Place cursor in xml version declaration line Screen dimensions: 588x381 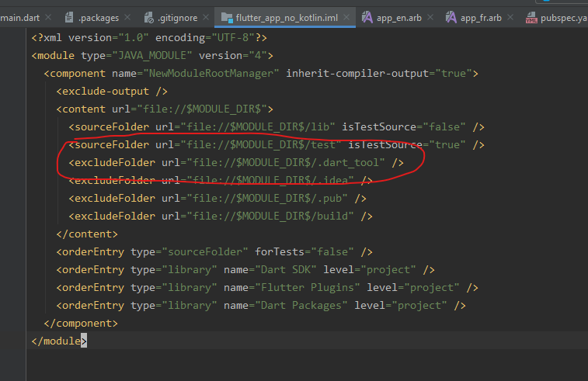149,38
